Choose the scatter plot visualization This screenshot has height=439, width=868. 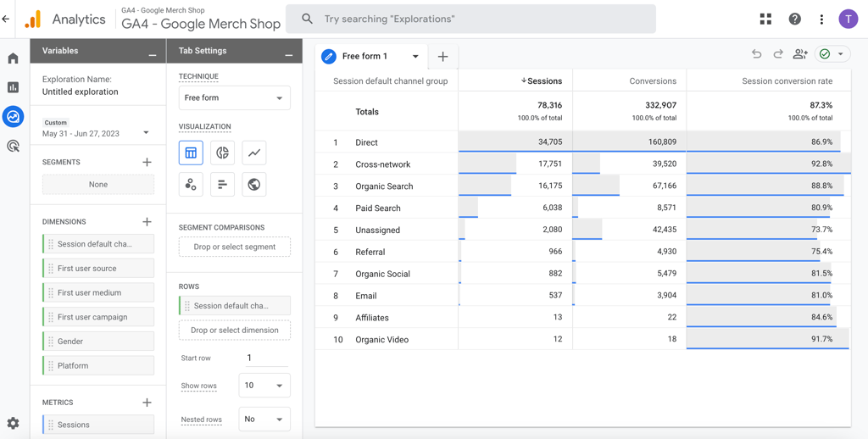click(x=191, y=184)
